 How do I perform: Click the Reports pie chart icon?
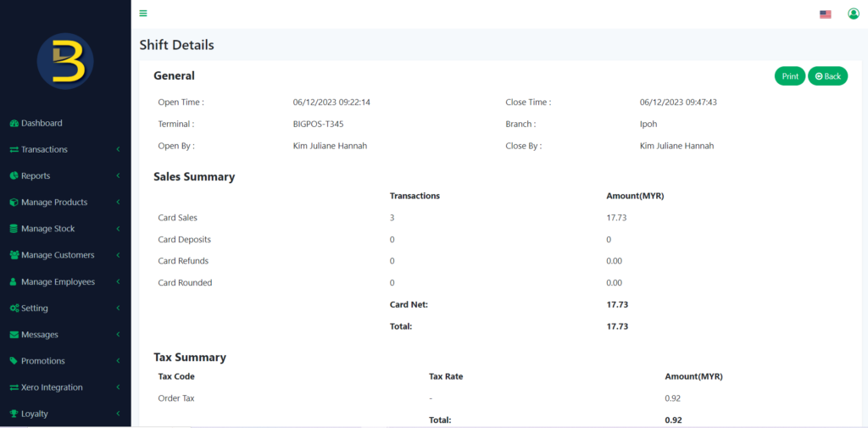pyautogui.click(x=14, y=176)
